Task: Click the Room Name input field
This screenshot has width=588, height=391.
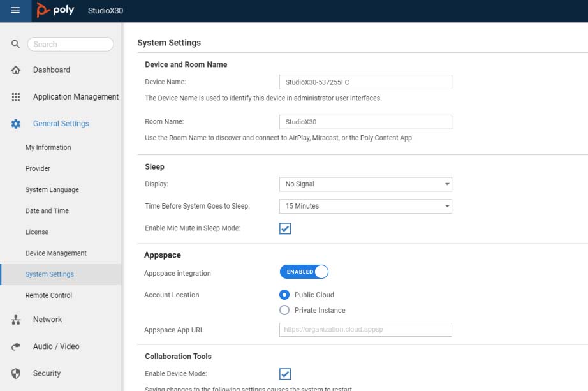Action: 365,122
